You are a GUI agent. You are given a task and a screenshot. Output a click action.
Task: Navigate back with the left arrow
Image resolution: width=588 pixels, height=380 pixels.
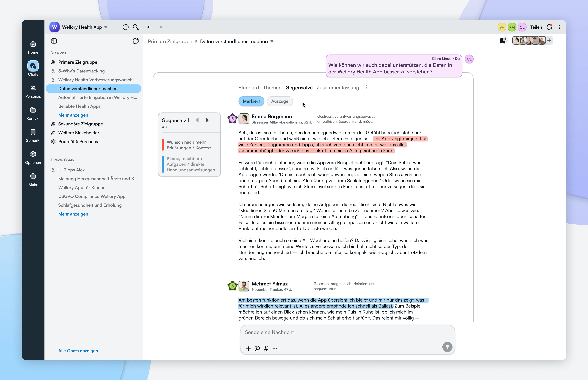[150, 27]
